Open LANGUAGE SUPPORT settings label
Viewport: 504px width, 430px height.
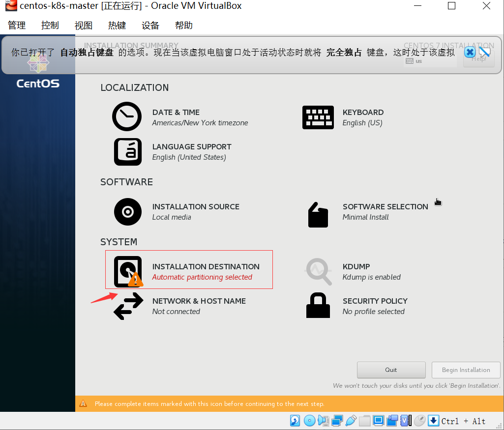[192, 147]
